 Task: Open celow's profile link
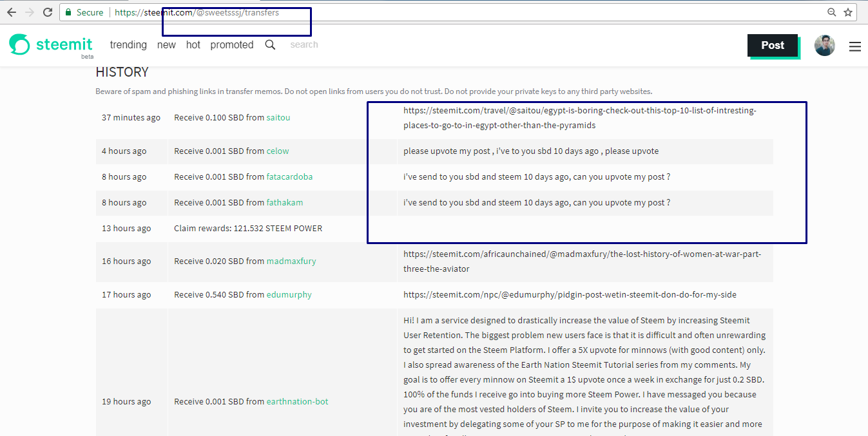click(x=278, y=151)
